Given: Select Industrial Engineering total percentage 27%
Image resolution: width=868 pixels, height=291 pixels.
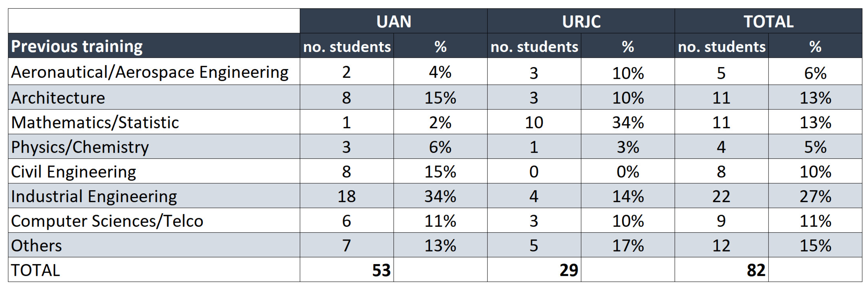Looking at the screenshot, I should pyautogui.click(x=815, y=196).
